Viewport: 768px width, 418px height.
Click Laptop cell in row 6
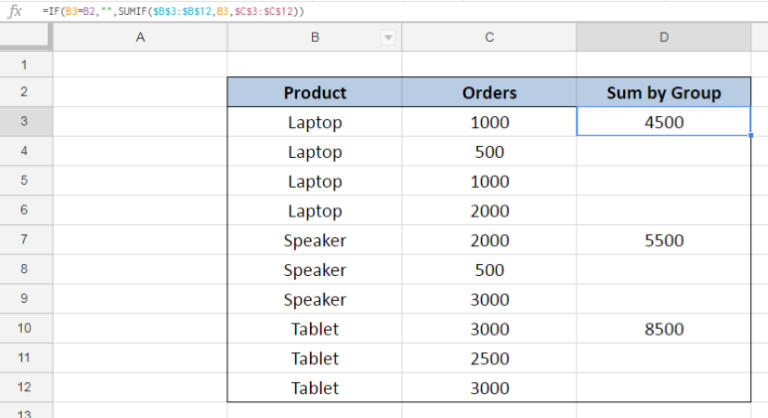[x=314, y=210]
